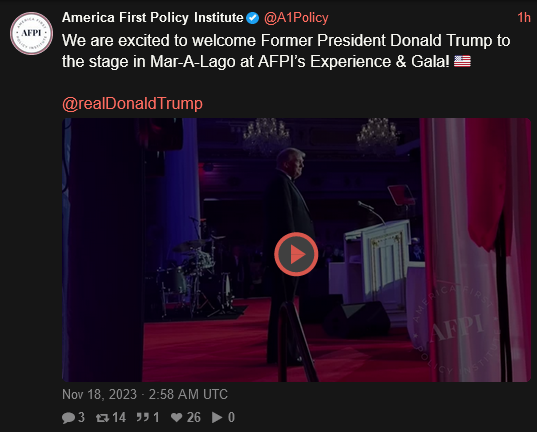
Task: Open the AFPI profile avatar
Action: [x=31, y=33]
